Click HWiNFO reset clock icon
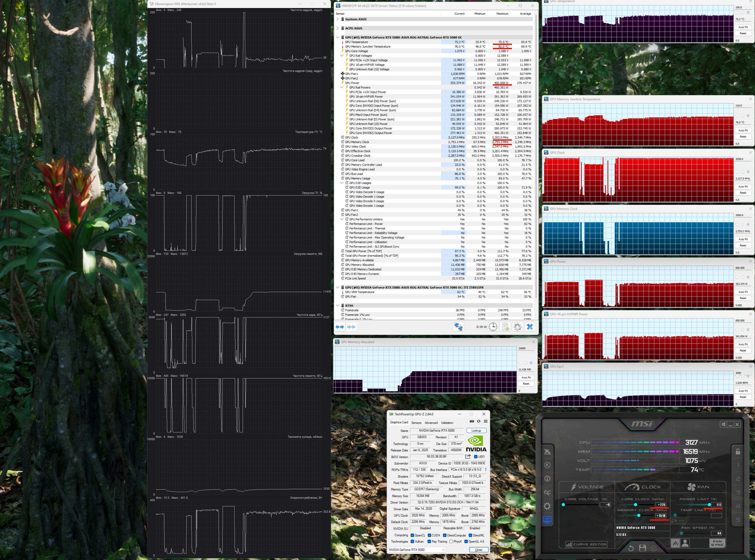755x560 pixels. (493, 327)
